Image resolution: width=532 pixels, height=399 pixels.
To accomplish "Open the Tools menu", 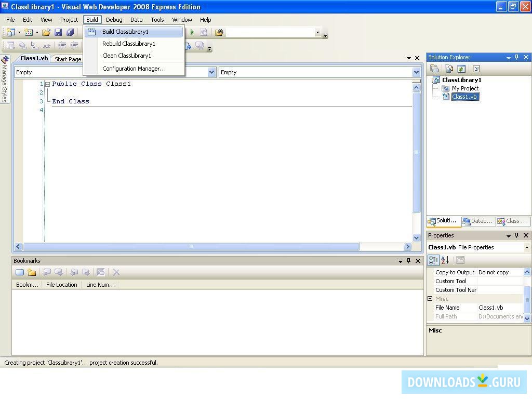I will 157,20.
